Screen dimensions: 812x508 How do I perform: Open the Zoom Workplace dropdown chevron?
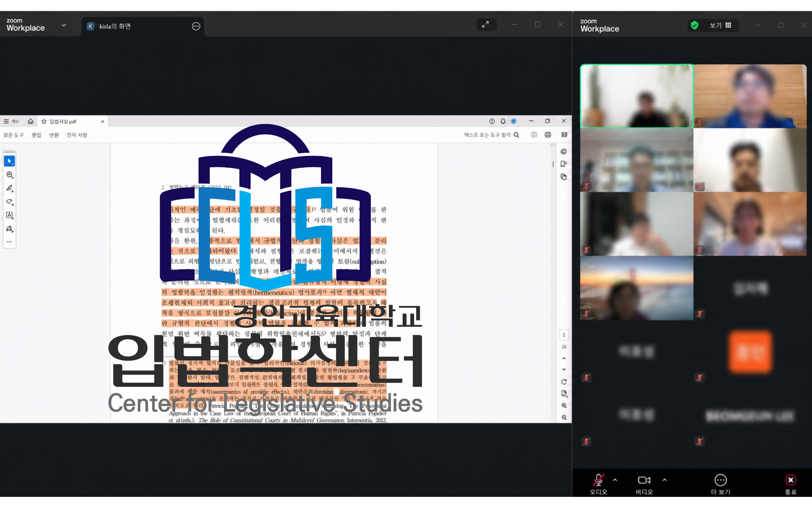pos(64,25)
